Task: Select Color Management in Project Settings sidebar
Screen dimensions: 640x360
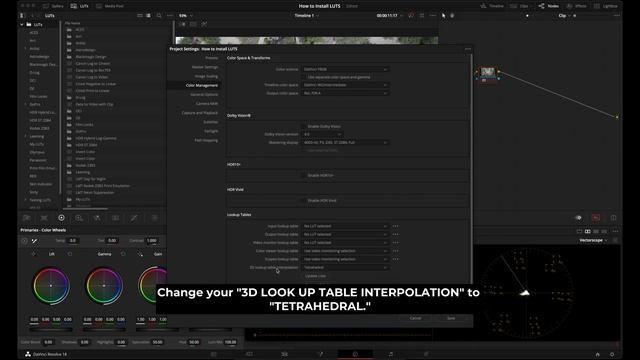Action: [x=202, y=86]
